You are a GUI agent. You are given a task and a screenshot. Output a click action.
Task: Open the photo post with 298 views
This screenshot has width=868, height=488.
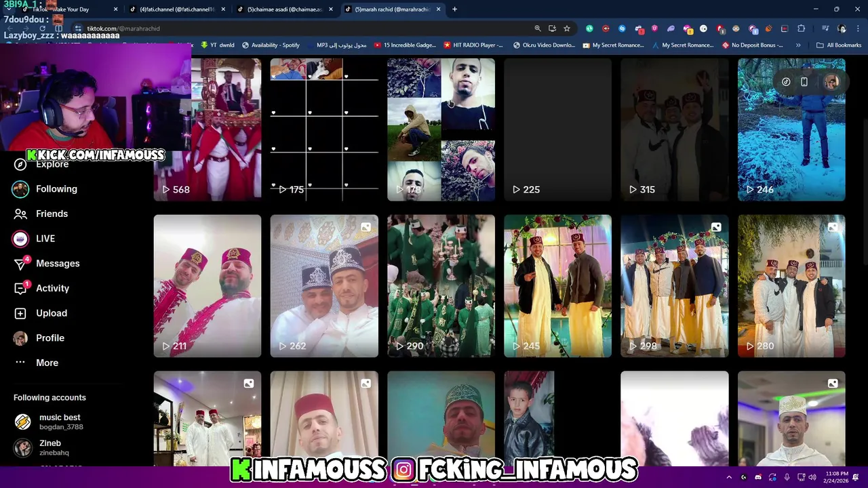tap(674, 286)
